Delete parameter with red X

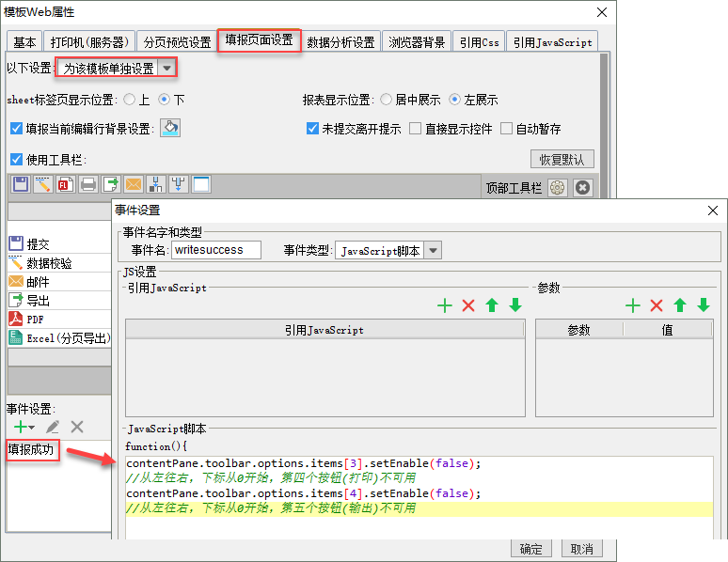coord(657,305)
